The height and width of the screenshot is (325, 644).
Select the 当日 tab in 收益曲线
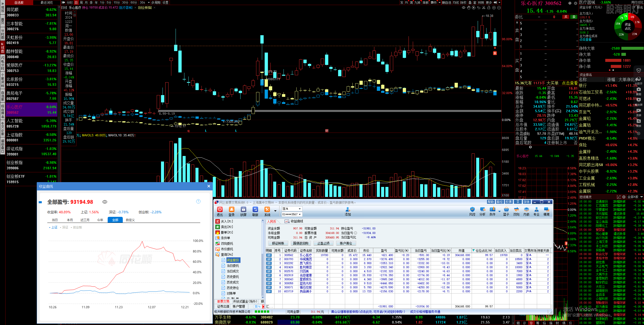tap(55, 220)
